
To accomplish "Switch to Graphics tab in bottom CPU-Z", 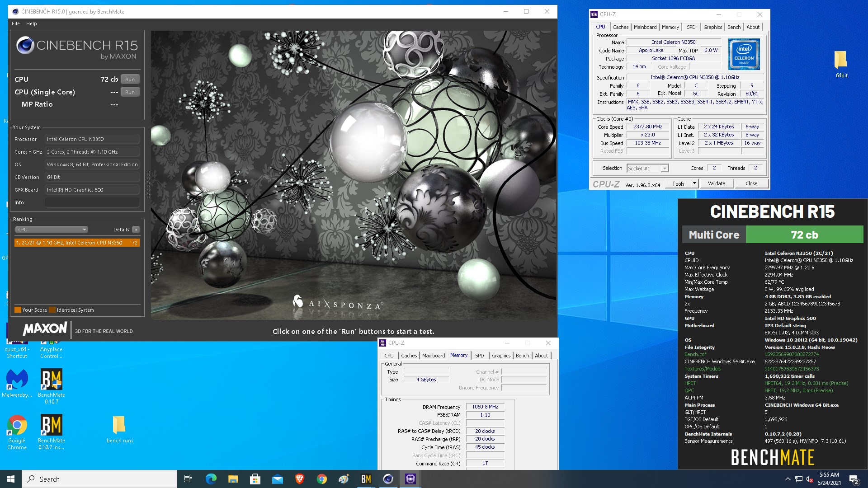I will click(x=501, y=356).
